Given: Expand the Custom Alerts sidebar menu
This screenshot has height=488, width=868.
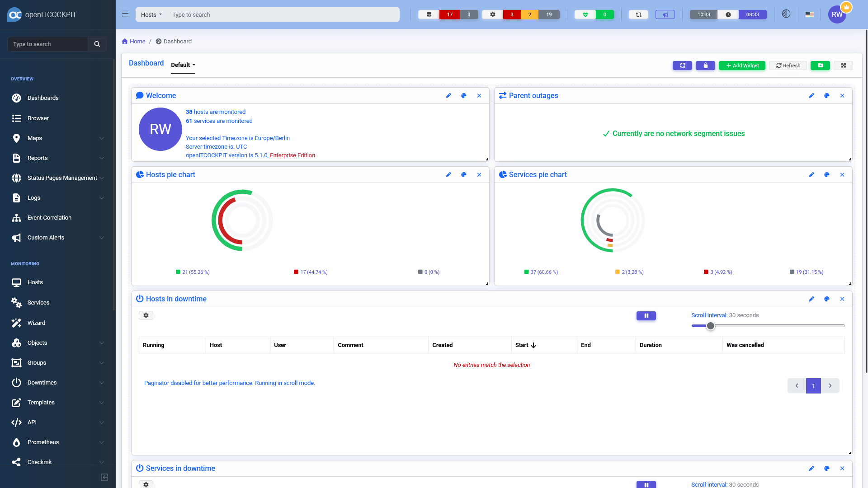Looking at the screenshot, I should [x=58, y=238].
